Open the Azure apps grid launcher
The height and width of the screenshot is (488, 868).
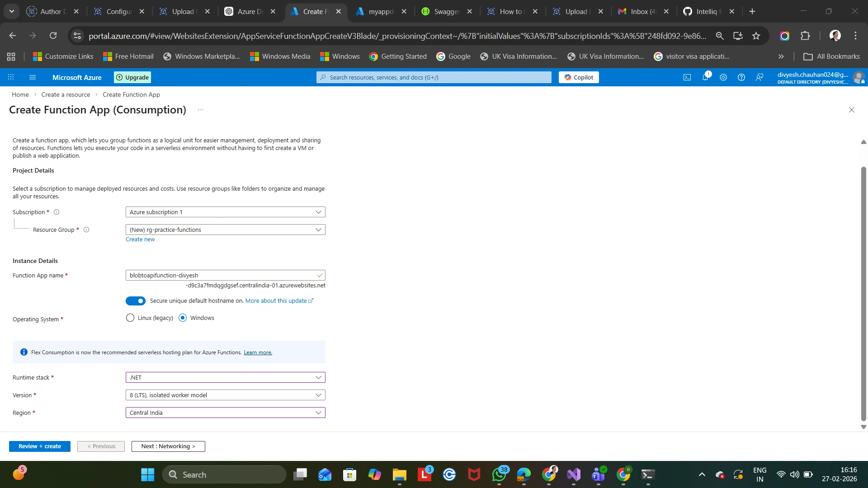click(x=11, y=77)
